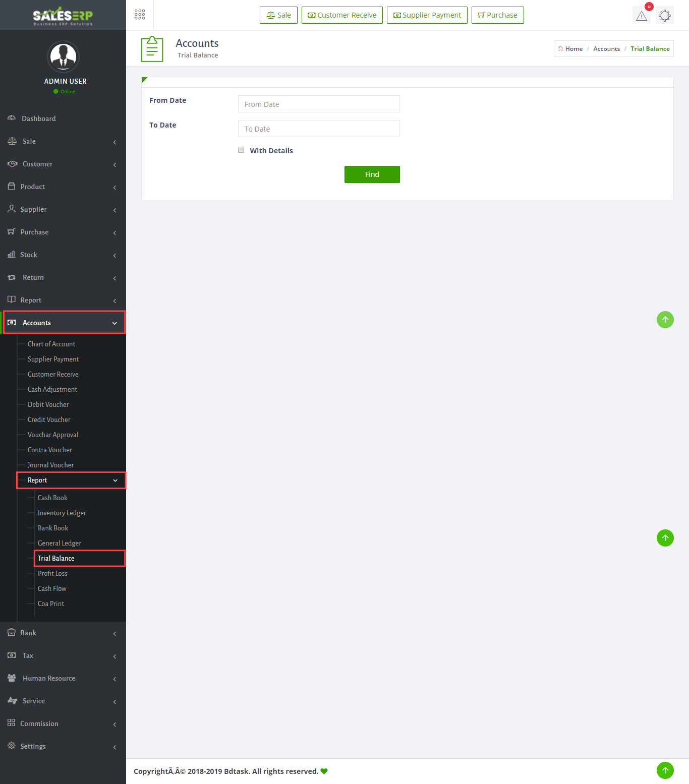This screenshot has width=689, height=784.
Task: Click the grid menu icon in top bar
Action: pyautogui.click(x=140, y=15)
